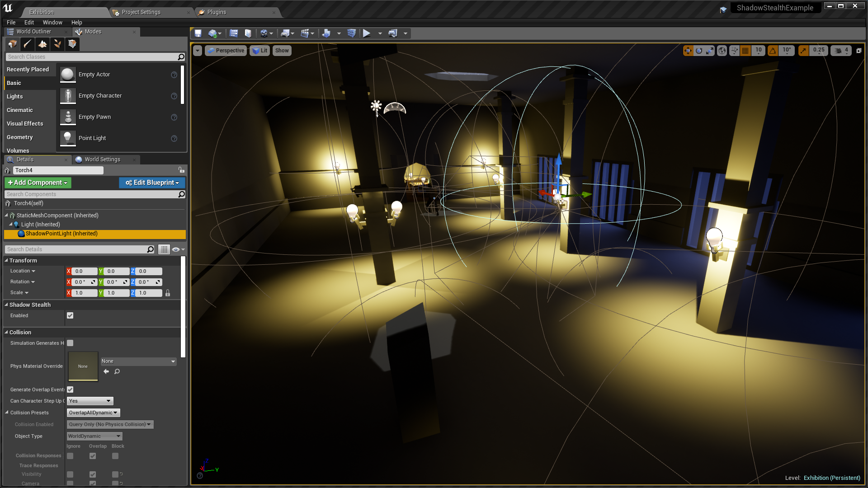868x488 pixels.
Task: Open the Window menu
Action: (52, 22)
